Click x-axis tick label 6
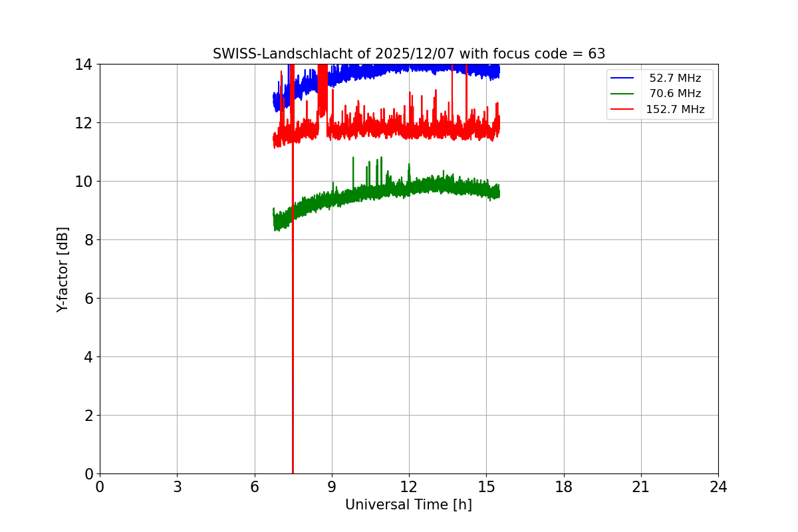798x532 pixels. (x=255, y=487)
